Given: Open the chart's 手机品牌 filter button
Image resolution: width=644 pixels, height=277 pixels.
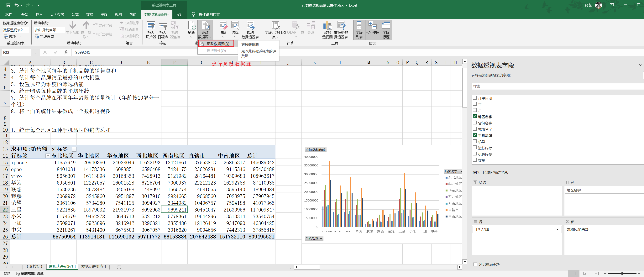Looking at the screenshot, I should (314, 239).
